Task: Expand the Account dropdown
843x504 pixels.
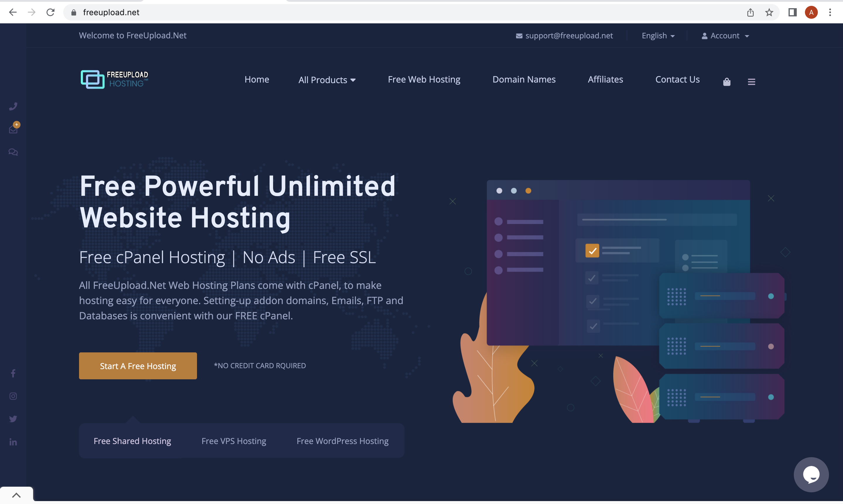Action: [x=725, y=36]
